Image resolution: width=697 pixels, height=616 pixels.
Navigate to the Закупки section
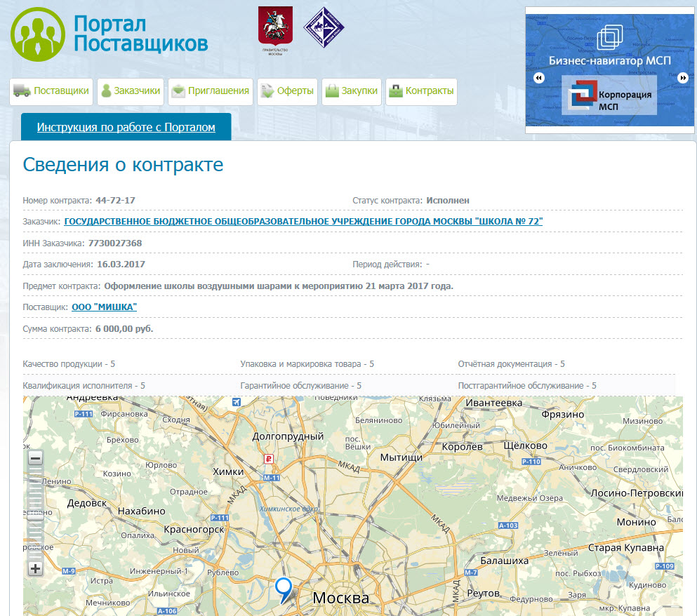click(x=351, y=91)
